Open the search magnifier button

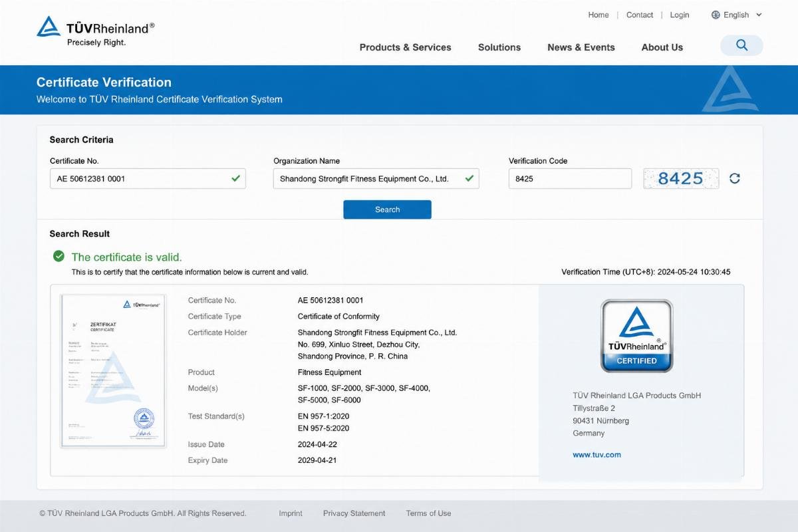741,45
